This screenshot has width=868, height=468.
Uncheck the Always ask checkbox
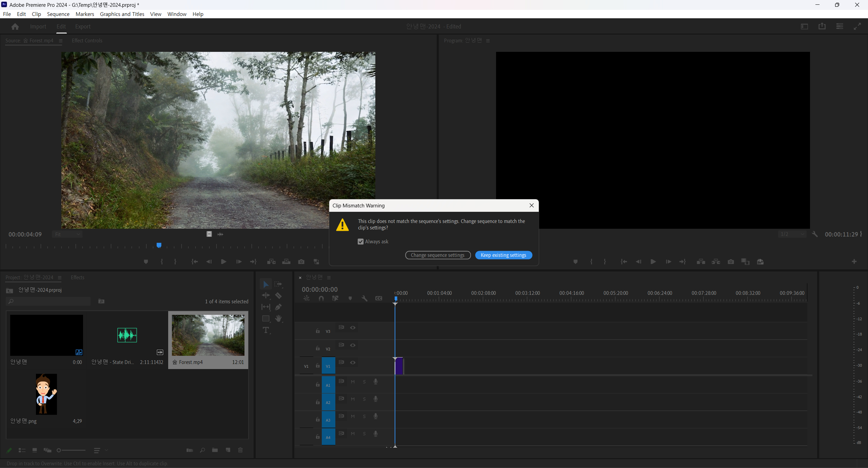(x=360, y=242)
